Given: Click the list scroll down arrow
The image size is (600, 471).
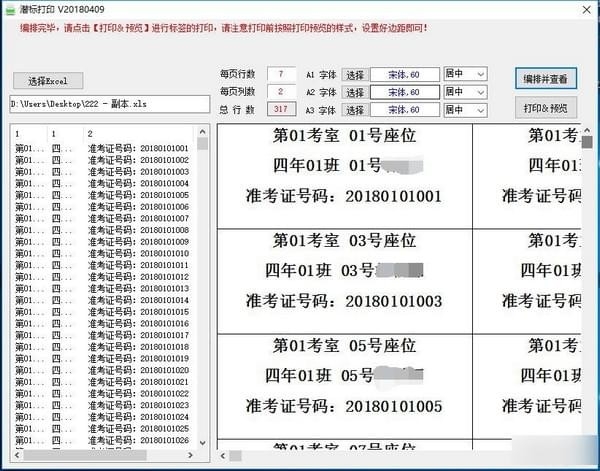Looking at the screenshot, I should [203, 443].
